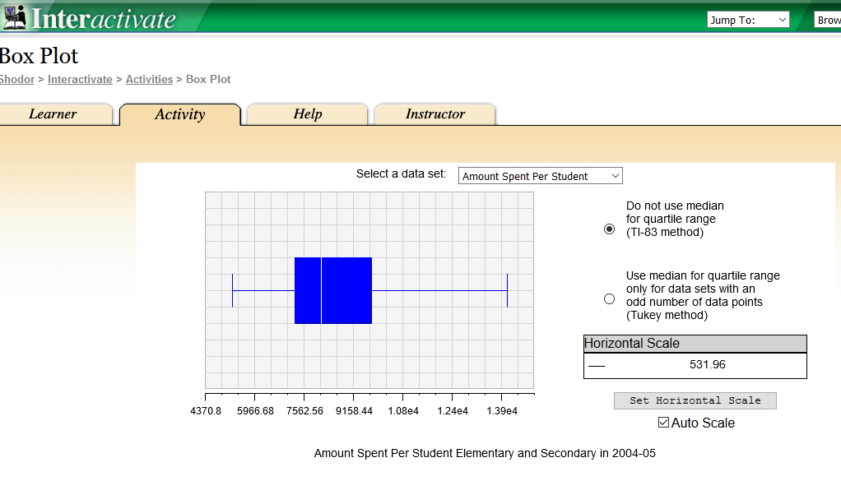Click the axis label 1.08e4

coord(403,411)
